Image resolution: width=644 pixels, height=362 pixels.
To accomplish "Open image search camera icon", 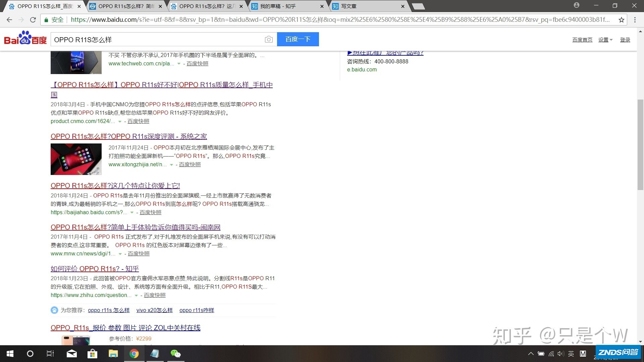I will tap(269, 39).
